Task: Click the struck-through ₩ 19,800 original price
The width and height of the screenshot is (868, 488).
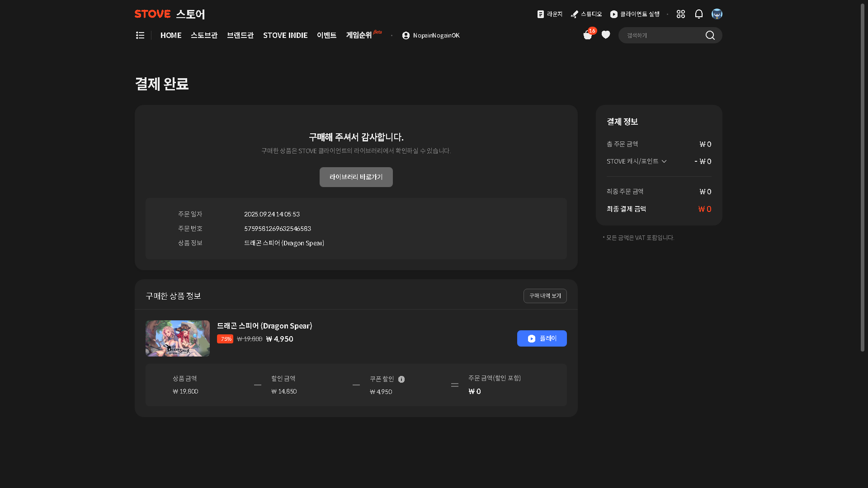Action: (250, 339)
